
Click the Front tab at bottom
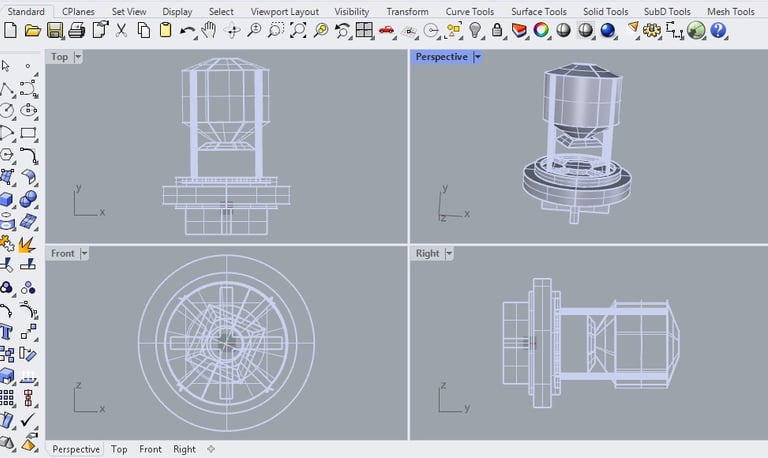[150, 449]
